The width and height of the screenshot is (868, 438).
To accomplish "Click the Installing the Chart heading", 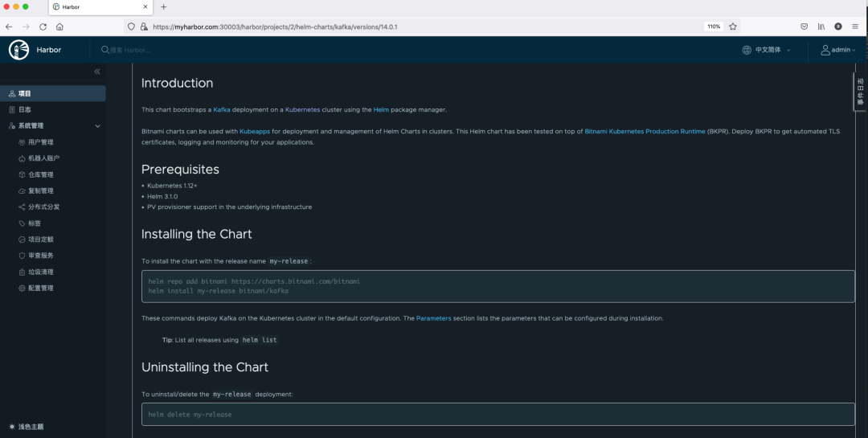I will tap(197, 234).
